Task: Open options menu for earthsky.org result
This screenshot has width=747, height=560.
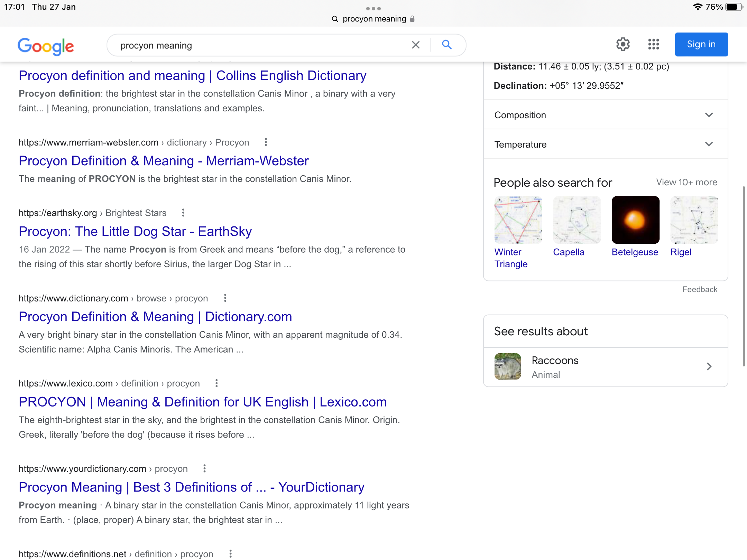Action: pos(183,213)
